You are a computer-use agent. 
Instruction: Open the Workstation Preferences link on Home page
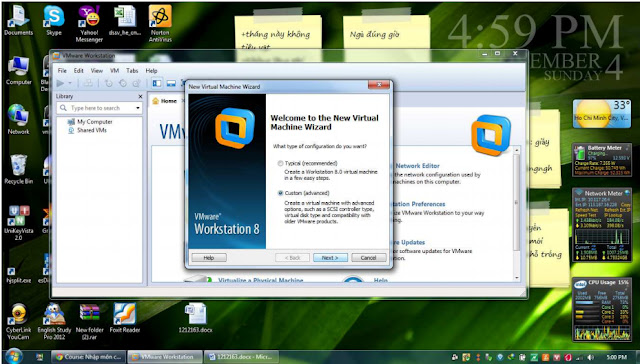419,204
